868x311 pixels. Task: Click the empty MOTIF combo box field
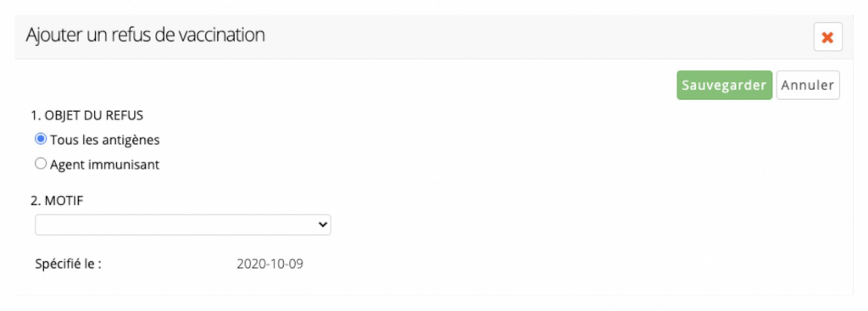pos(183,225)
